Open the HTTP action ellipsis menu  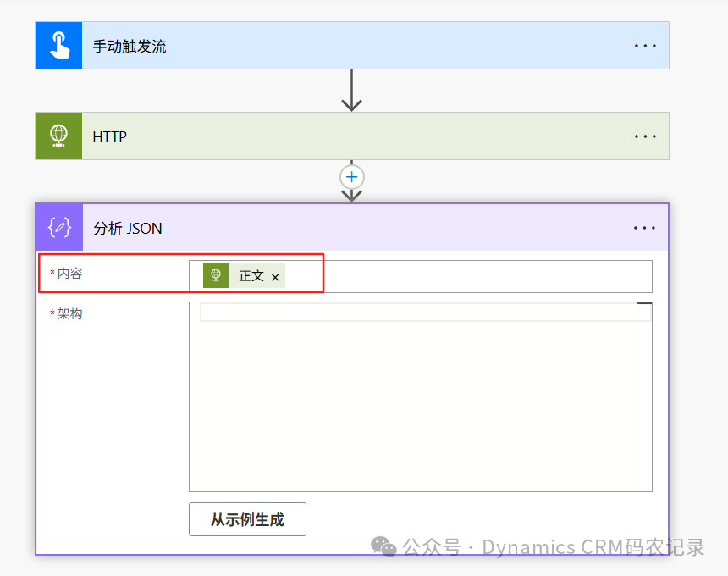click(x=645, y=136)
